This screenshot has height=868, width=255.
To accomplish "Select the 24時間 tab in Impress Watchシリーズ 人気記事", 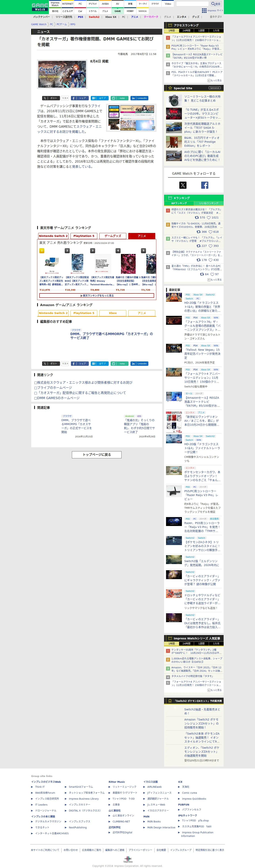I will pyautogui.click(x=186, y=644).
